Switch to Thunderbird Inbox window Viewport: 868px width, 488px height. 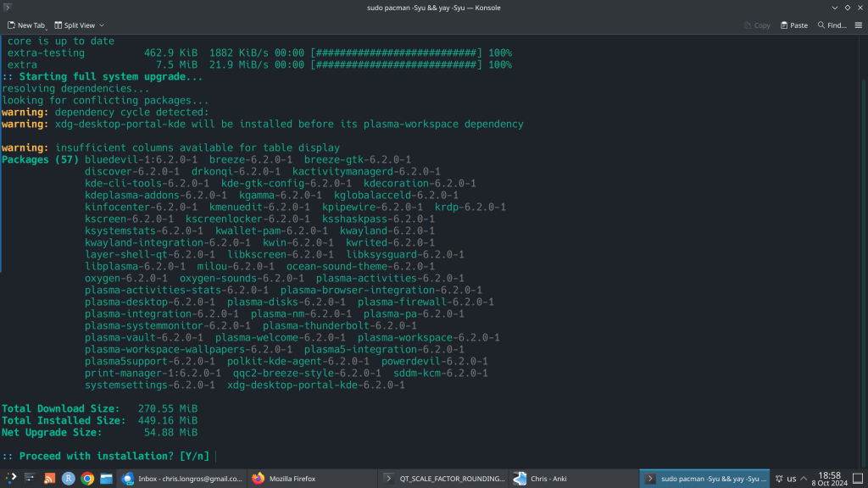coord(181,479)
